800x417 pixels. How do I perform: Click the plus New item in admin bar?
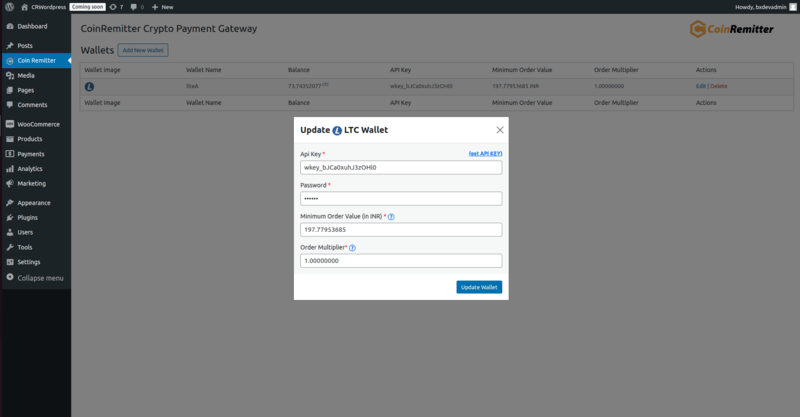click(163, 7)
